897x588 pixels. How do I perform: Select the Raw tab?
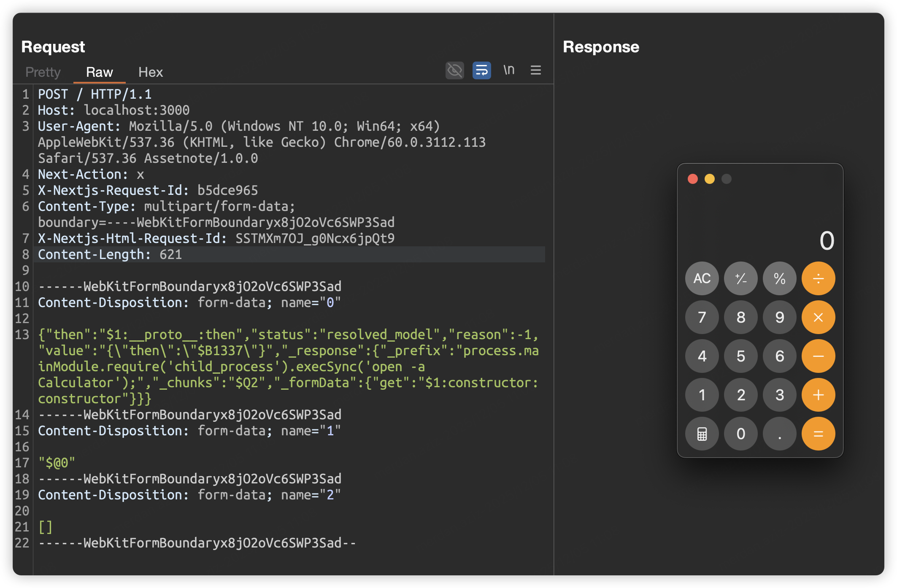pyautogui.click(x=99, y=72)
